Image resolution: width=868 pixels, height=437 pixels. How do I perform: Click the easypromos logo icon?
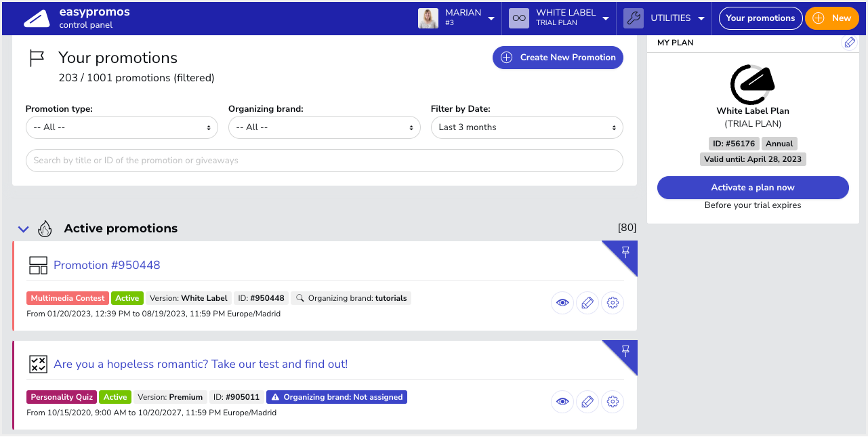[37, 18]
